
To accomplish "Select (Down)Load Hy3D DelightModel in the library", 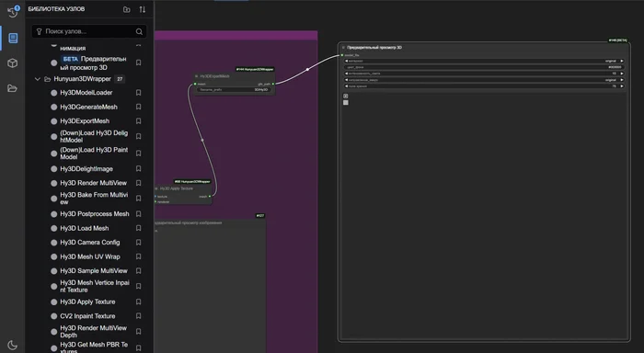I will [94, 136].
